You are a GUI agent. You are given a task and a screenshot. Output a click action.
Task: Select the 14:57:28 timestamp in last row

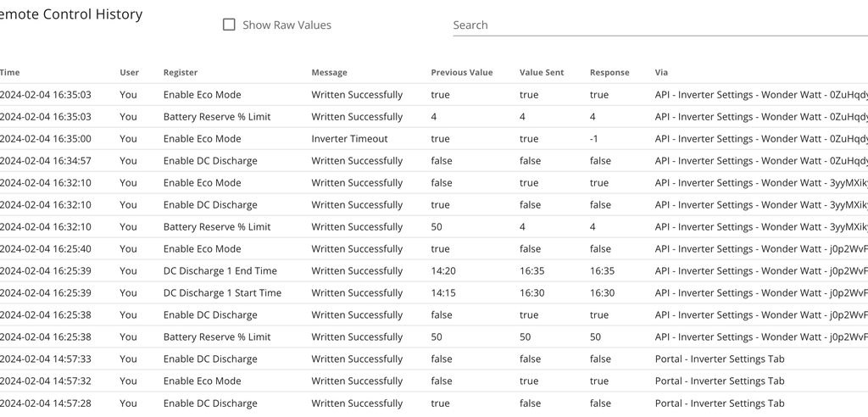coord(46,403)
